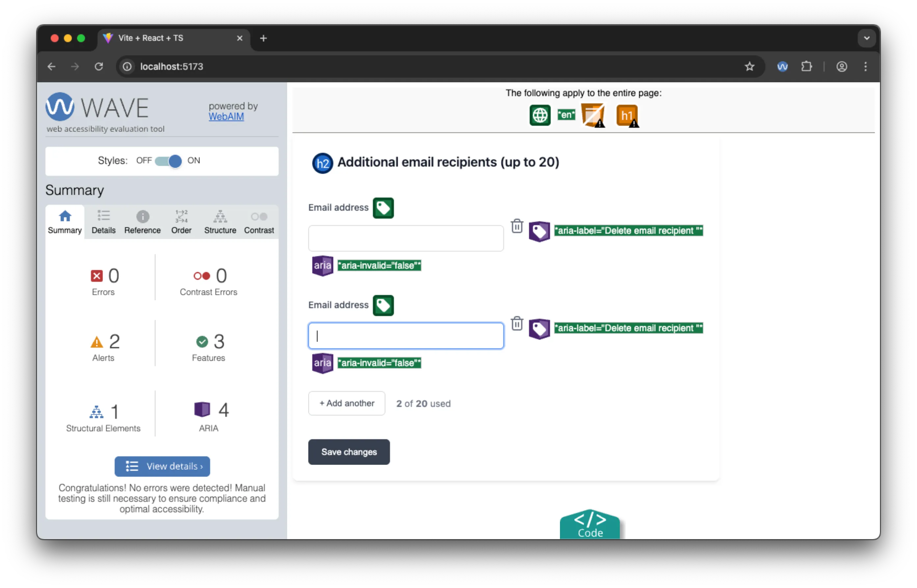This screenshot has height=588, width=917.
Task: Click the Add another button
Action: pyautogui.click(x=347, y=403)
